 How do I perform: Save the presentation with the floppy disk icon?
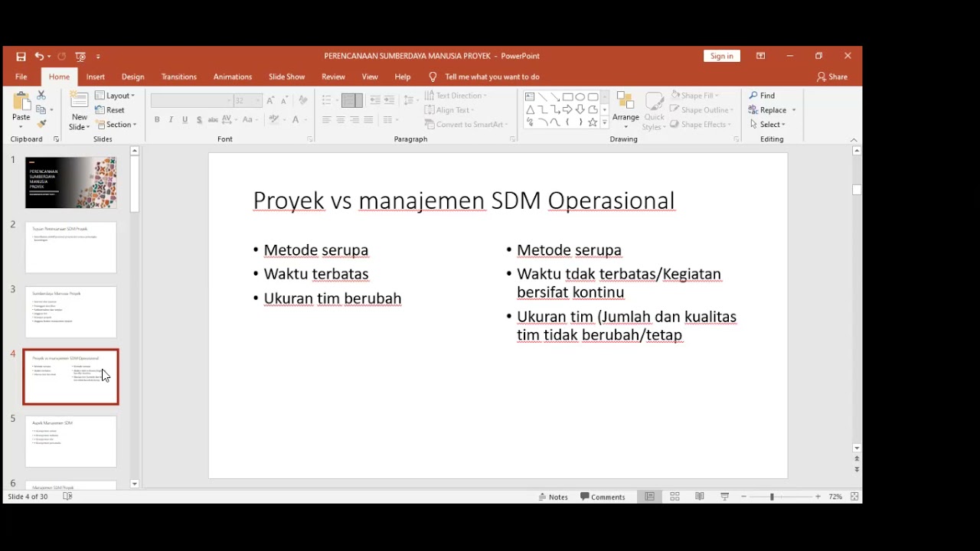tap(21, 56)
